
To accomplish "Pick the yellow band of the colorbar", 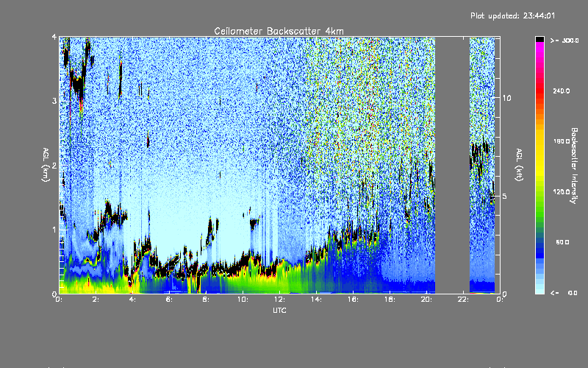I will click(539, 154).
